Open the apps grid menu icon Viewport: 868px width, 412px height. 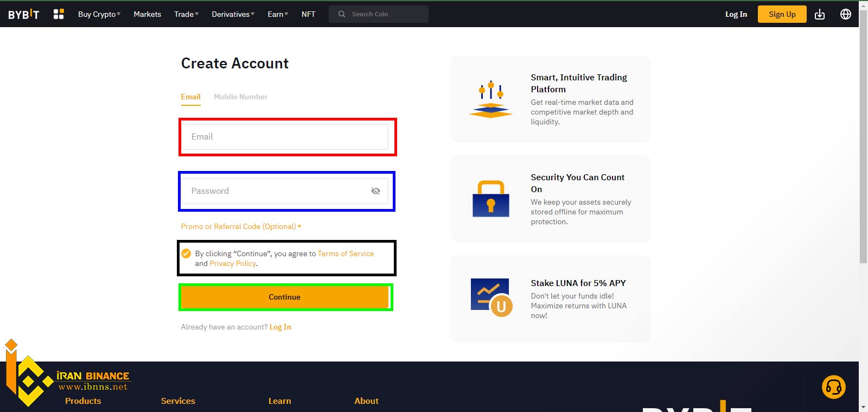tap(59, 14)
